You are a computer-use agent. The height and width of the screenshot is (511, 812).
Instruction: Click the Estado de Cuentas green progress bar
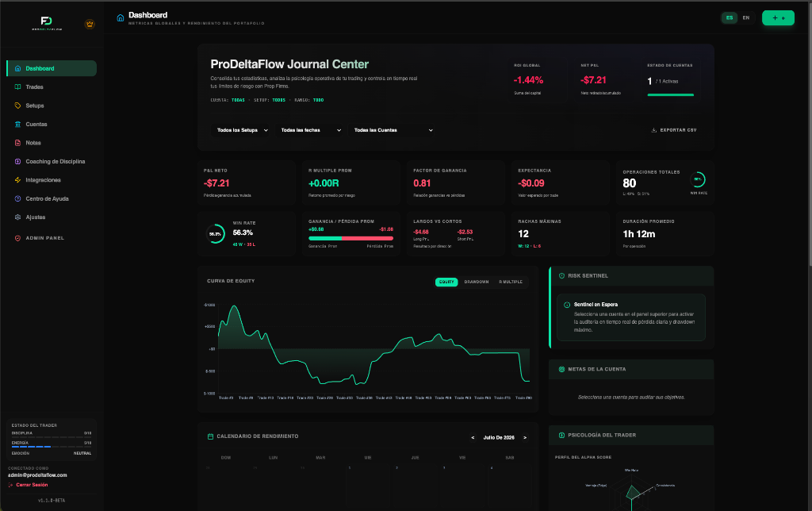[670, 95]
